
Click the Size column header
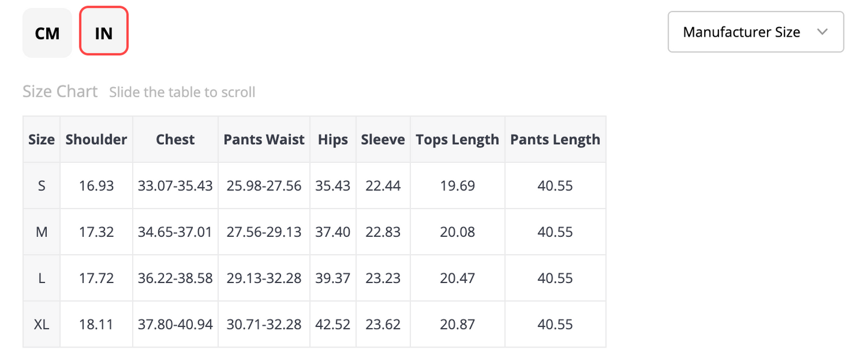(41, 139)
